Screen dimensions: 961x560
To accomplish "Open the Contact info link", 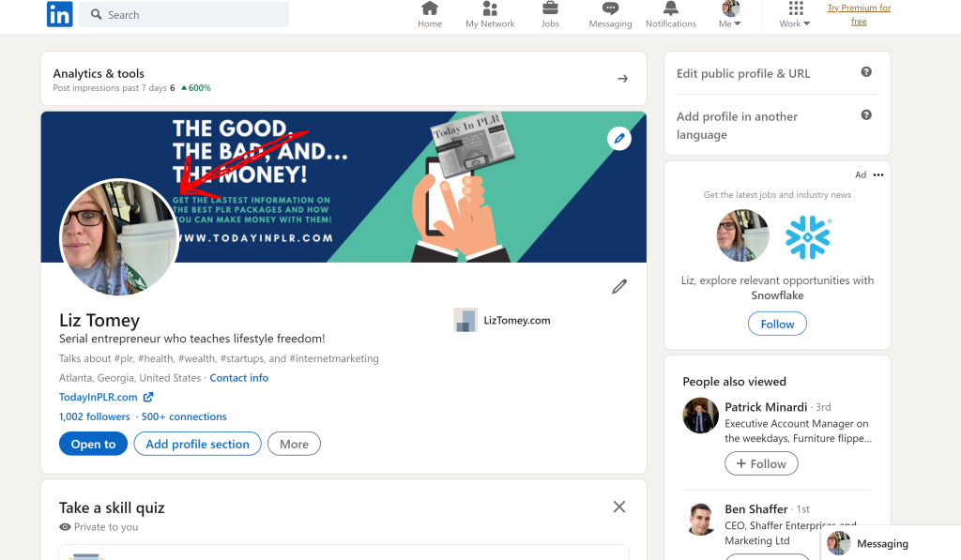I will tap(239, 378).
